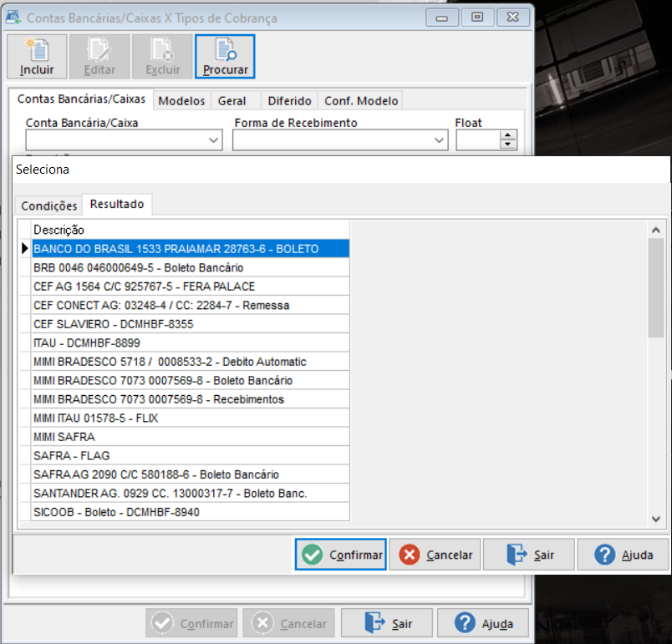Select row BANCO DO BRASIL 1533 PRAIAMAR

coord(191,249)
